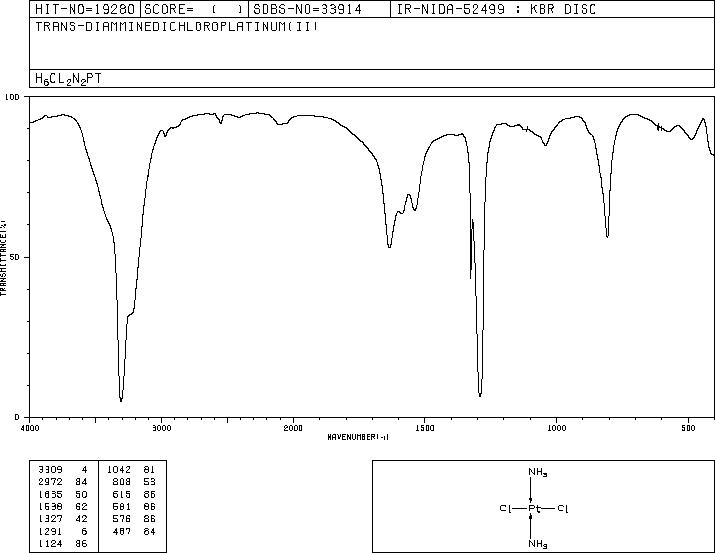Viewport: 715px width, 553px height.
Task: Click the 2000 wavenumber axis label
Action: click(x=293, y=428)
